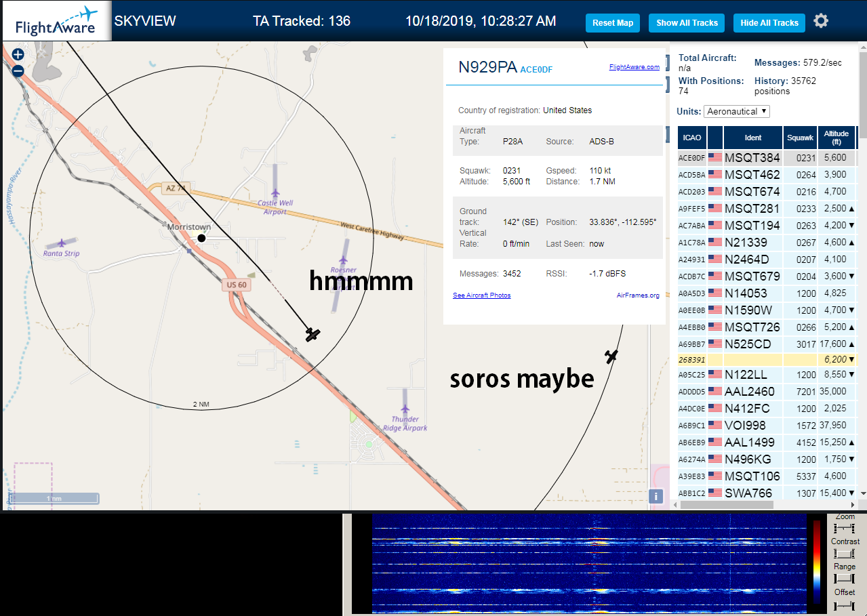Sort table by Altitude (ft) column header
867x616 pixels.
(x=837, y=138)
